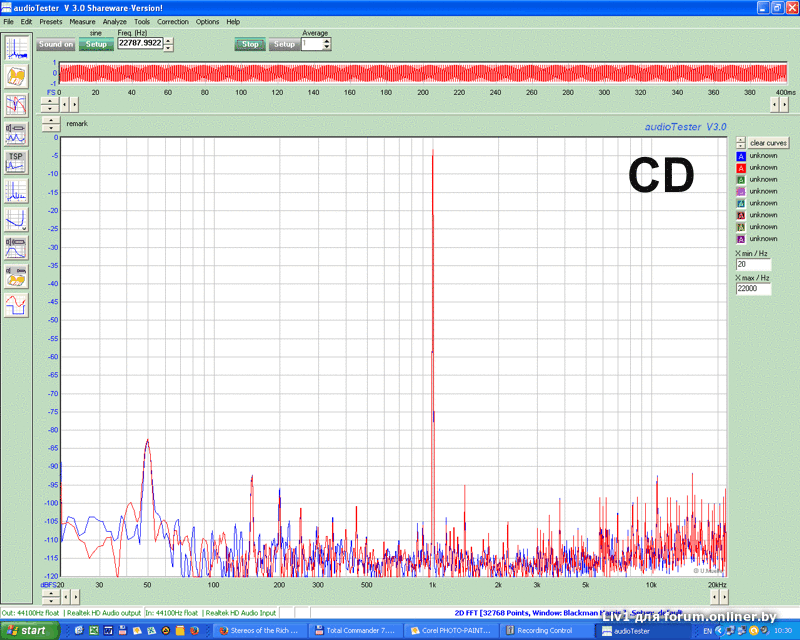Screen dimensions: 800x640
Task: Toggle the blue curve A marker
Action: click(741, 156)
